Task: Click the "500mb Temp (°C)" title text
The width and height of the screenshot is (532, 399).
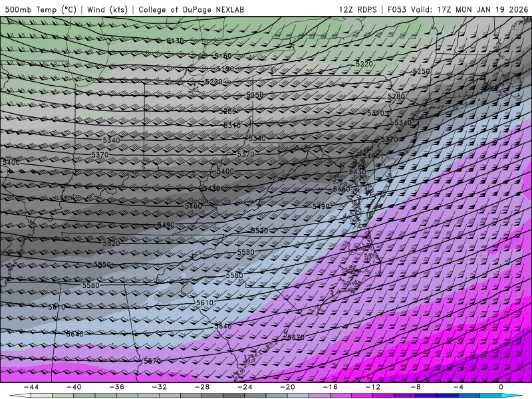Action: 41,9
